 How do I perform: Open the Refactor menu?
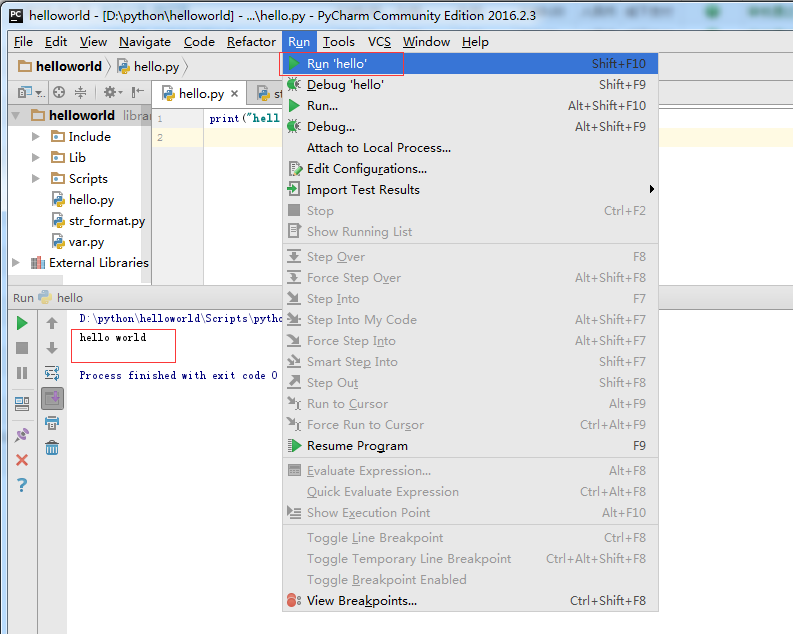pos(251,41)
